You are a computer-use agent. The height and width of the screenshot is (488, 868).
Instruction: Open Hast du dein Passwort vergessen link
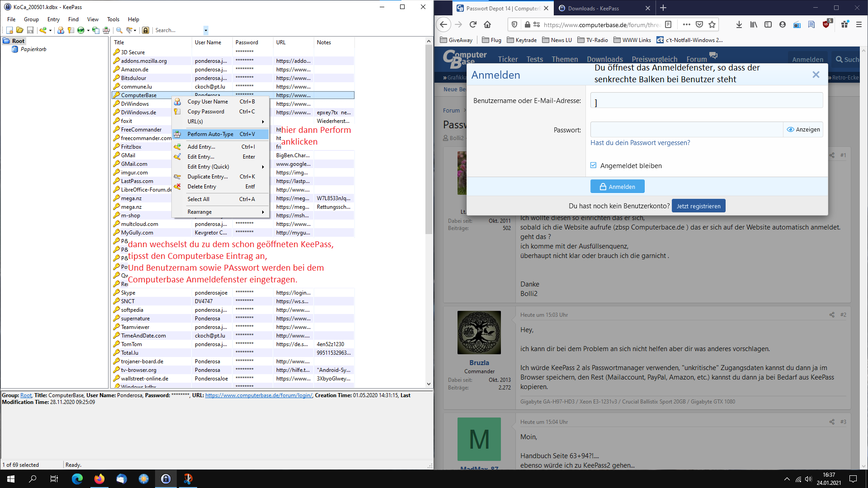tap(640, 143)
